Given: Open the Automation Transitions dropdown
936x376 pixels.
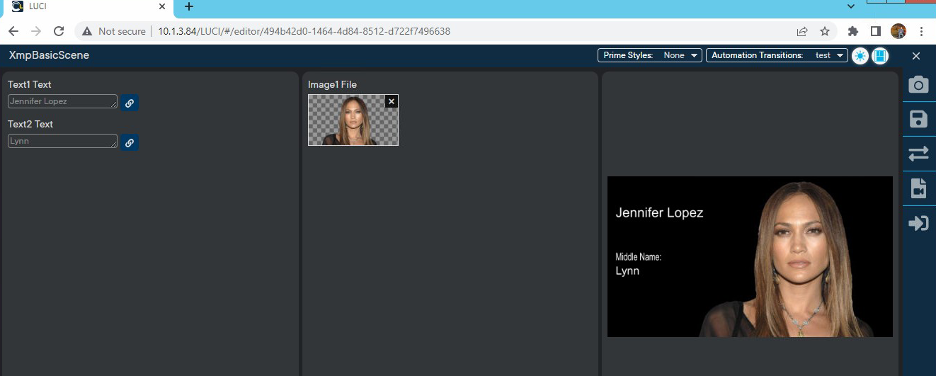Looking at the screenshot, I should (777, 56).
